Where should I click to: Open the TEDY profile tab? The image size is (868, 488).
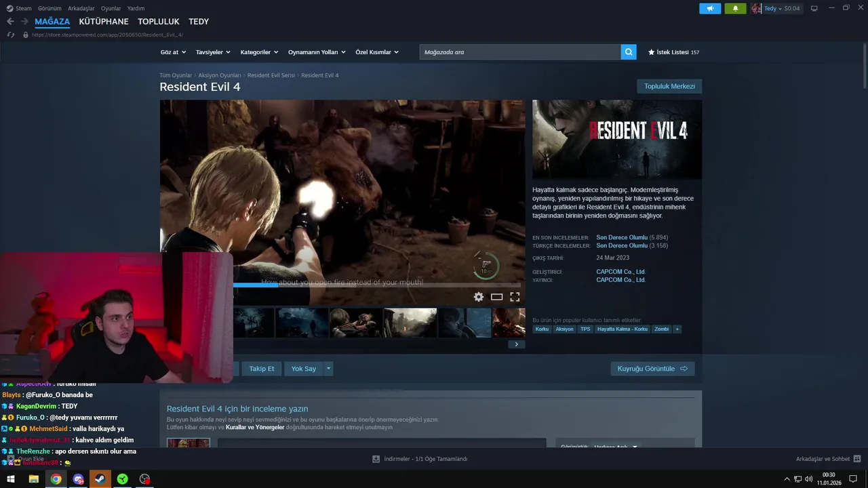(x=199, y=22)
